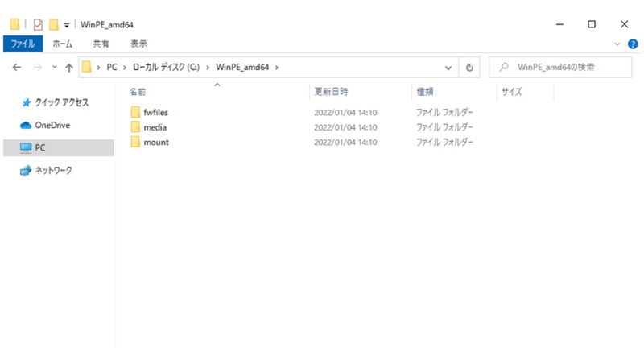Select OneDrive in navigation pane
Screen dimensions: 644x348
[52, 125]
